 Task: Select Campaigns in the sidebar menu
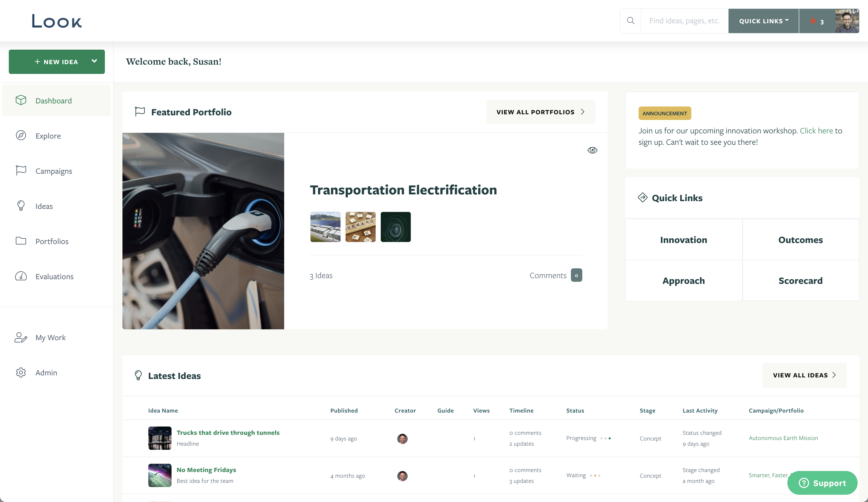(x=54, y=171)
